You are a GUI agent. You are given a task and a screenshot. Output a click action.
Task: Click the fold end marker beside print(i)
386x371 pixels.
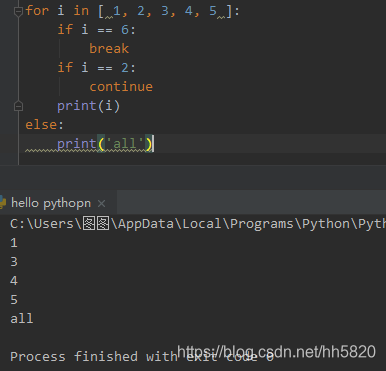click(18, 106)
